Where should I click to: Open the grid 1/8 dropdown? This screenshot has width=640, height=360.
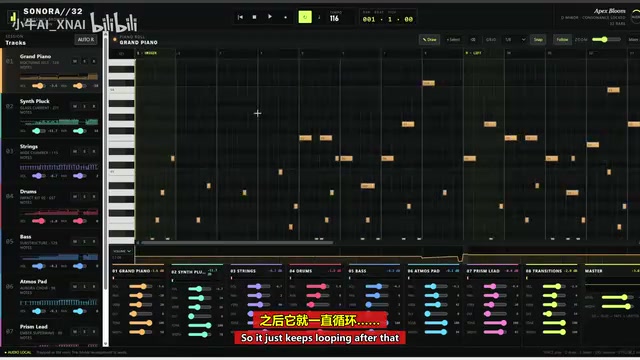click(x=514, y=40)
